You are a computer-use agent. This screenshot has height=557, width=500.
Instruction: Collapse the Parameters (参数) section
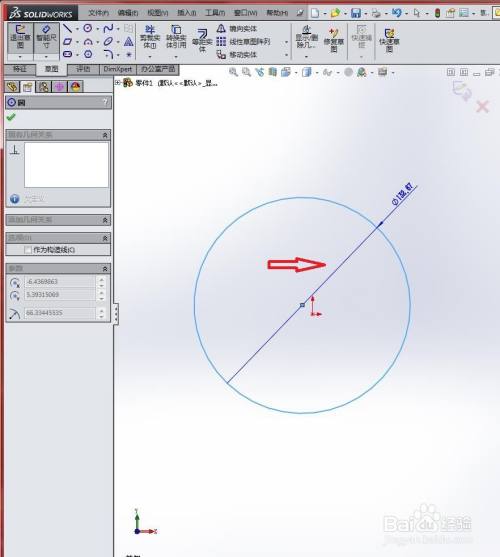click(105, 269)
